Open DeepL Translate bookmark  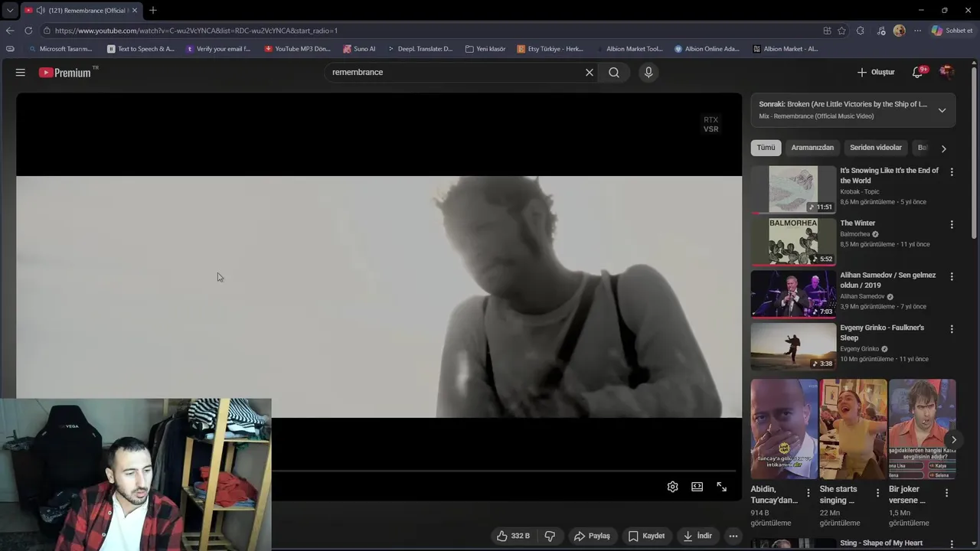pyautogui.click(x=420, y=49)
